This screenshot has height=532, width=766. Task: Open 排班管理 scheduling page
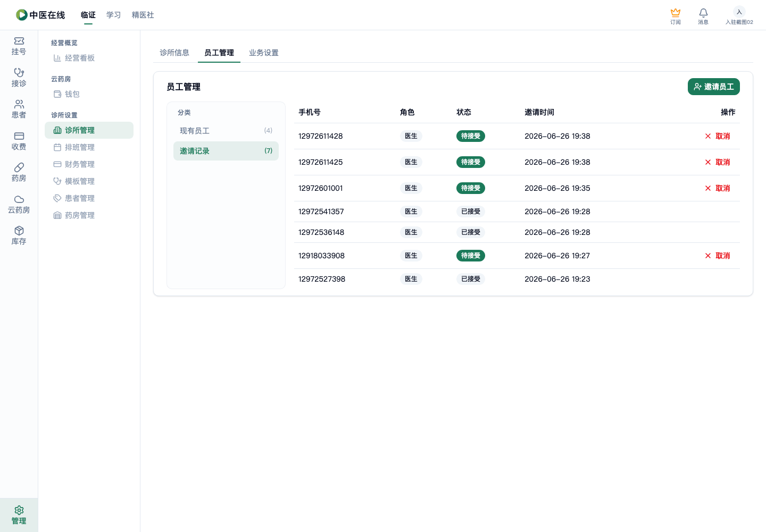(x=89, y=147)
